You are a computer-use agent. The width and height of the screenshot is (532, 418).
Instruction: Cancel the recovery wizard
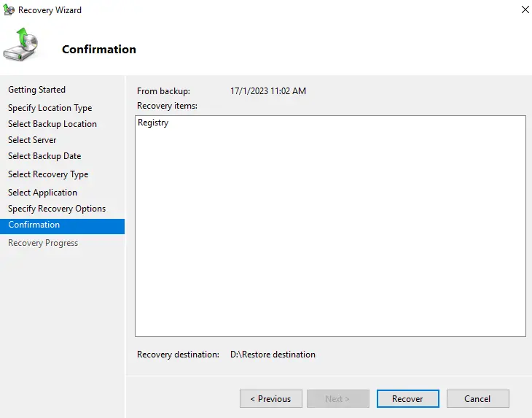pyautogui.click(x=477, y=399)
